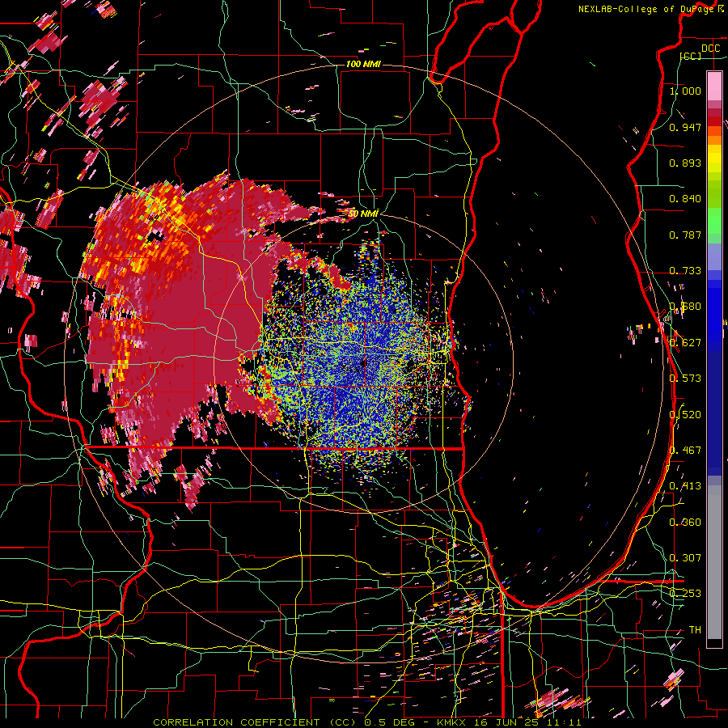Click the 0.893 scale value
The width and height of the screenshot is (728, 728).
pyautogui.click(x=685, y=163)
